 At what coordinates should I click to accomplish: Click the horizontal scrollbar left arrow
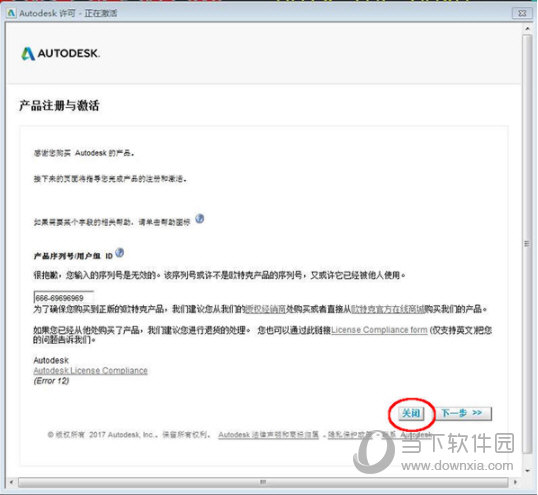click(x=11, y=482)
